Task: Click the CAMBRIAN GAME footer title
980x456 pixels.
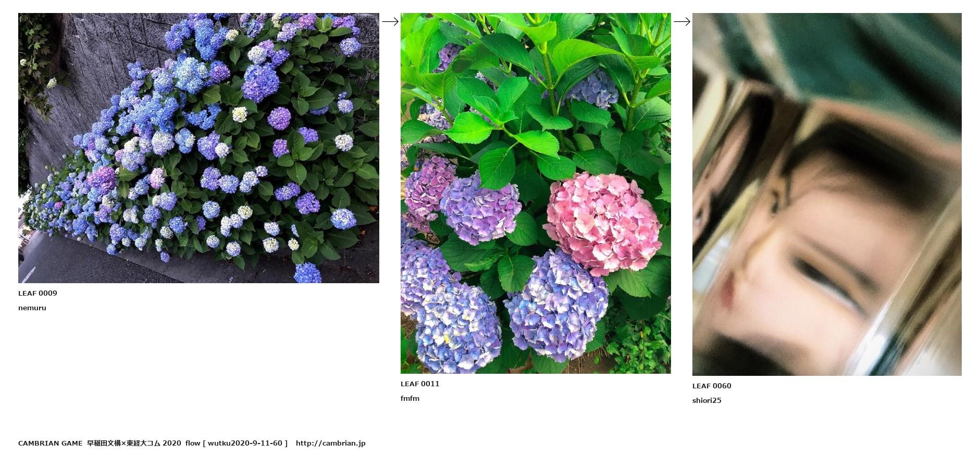Action: 50,443
